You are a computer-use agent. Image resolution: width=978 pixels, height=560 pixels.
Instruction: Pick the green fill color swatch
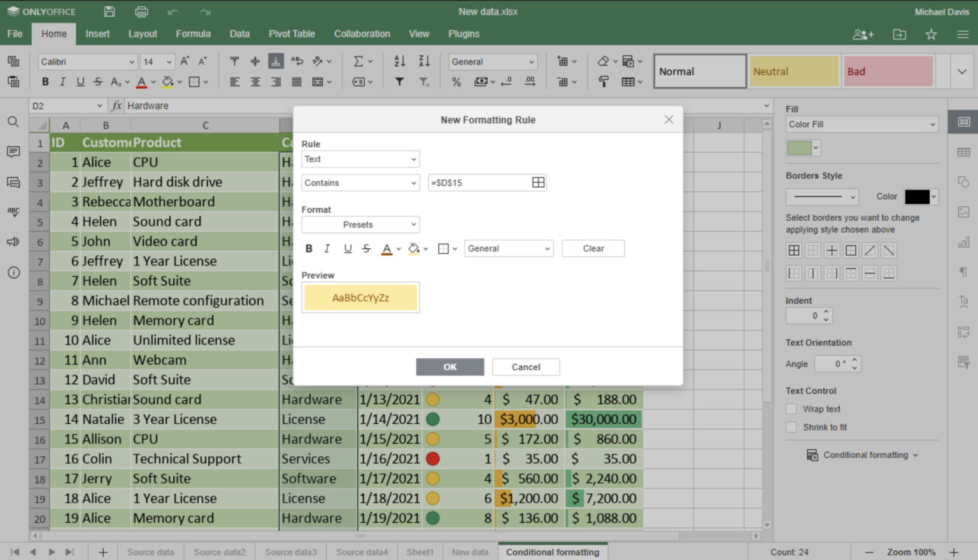point(798,147)
